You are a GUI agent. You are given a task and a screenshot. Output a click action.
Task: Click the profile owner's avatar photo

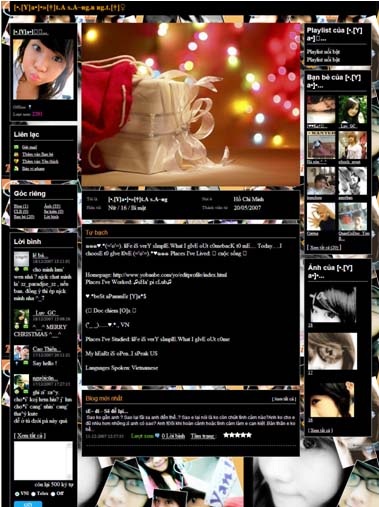click(43, 69)
